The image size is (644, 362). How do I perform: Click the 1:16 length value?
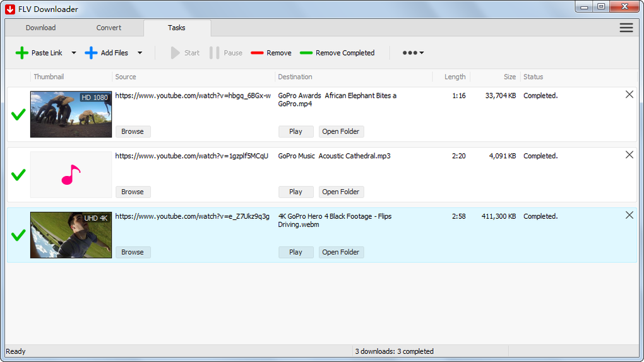(459, 96)
